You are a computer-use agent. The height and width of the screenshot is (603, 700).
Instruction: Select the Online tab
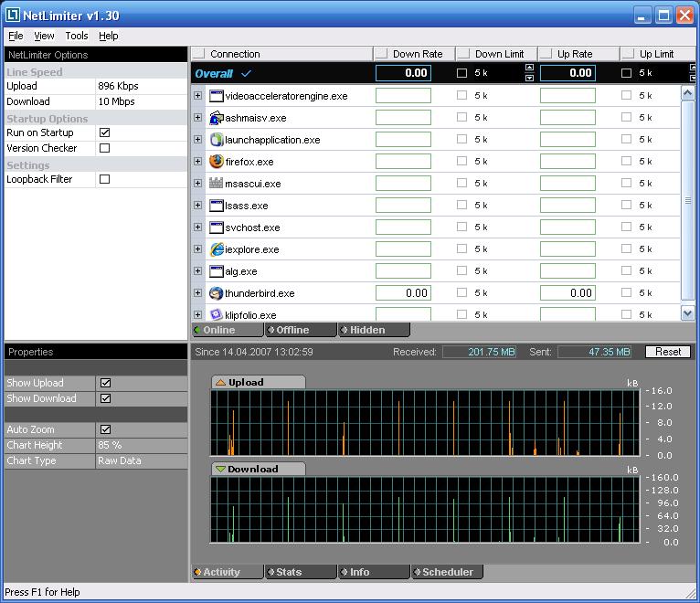pyautogui.click(x=228, y=330)
